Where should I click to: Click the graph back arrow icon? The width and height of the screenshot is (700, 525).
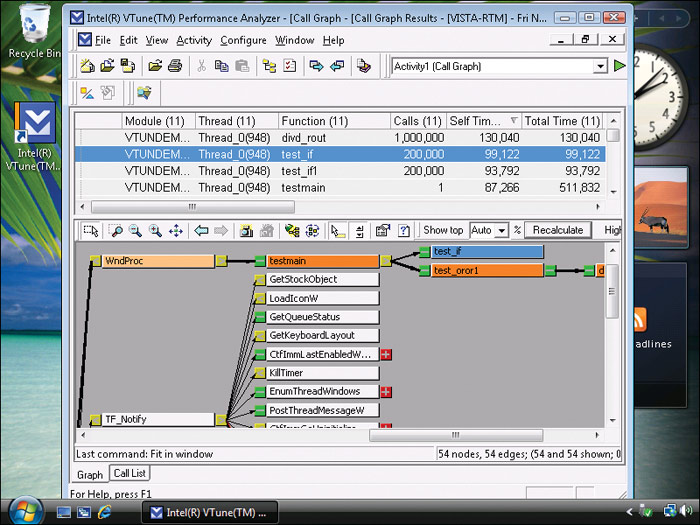coord(201,230)
